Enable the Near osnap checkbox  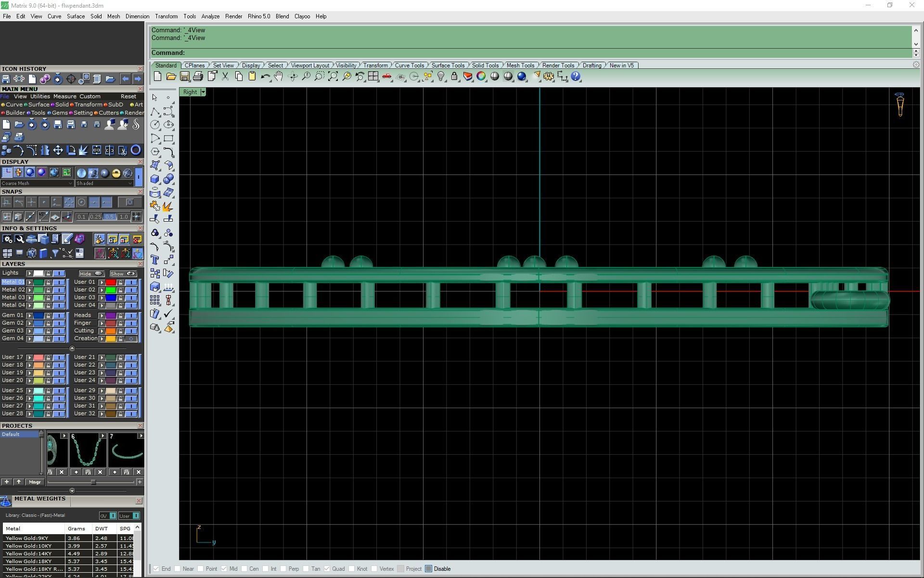[178, 569]
